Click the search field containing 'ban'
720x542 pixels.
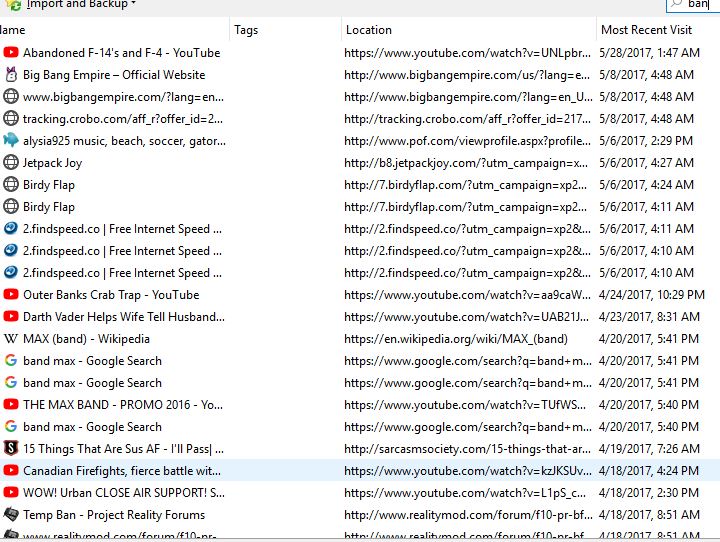coord(693,5)
